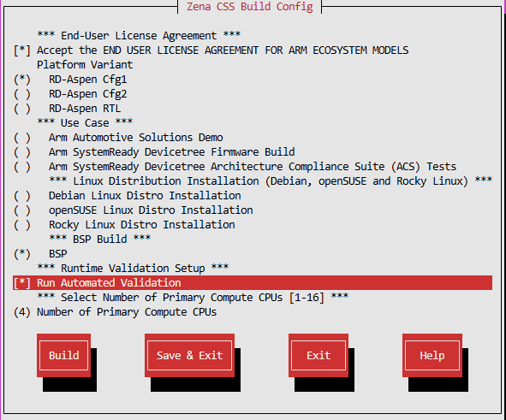Select Rocky Linux Distro Installation
The height and width of the screenshot is (420, 506).
[22, 225]
